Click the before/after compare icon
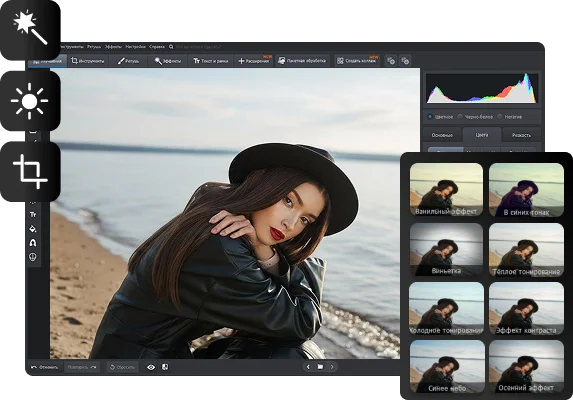 165,367
